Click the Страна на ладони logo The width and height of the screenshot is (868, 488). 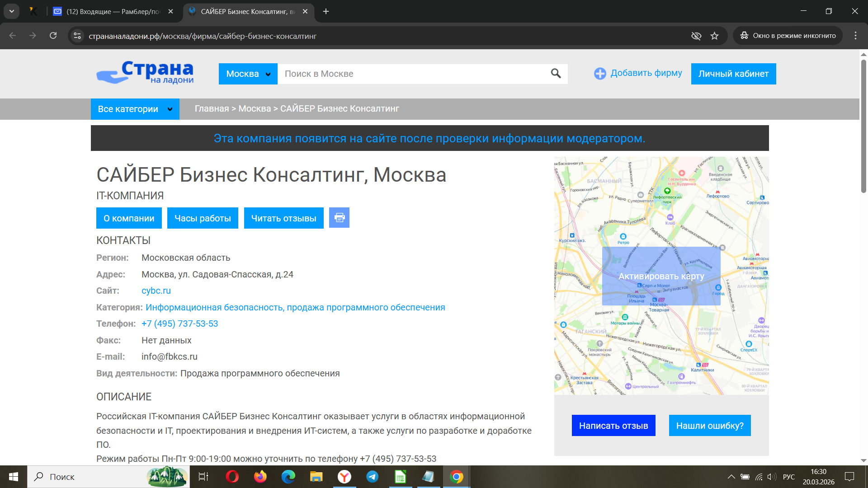[145, 73]
